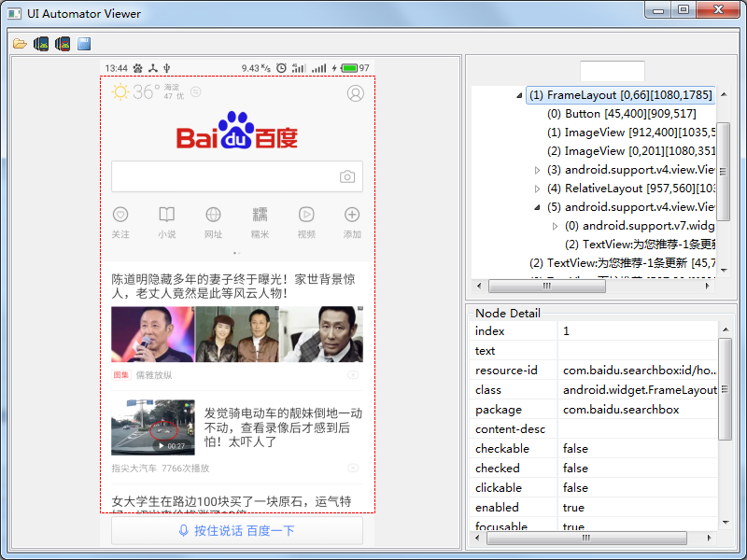Select the indented (2) TextView:为您推荐 child node
The width and height of the screenshot is (747, 560).
[x=640, y=245]
